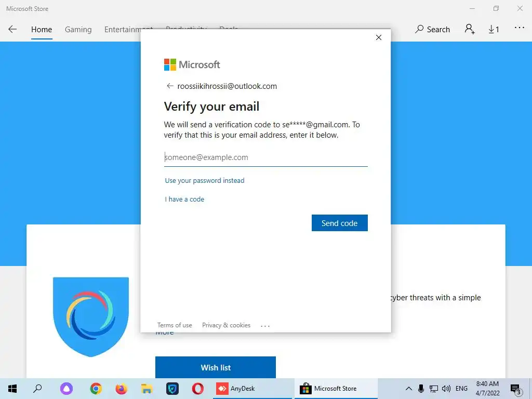Viewport: 532px width, 399px height.
Task: Open the account sign-in icon
Action: coord(470,29)
